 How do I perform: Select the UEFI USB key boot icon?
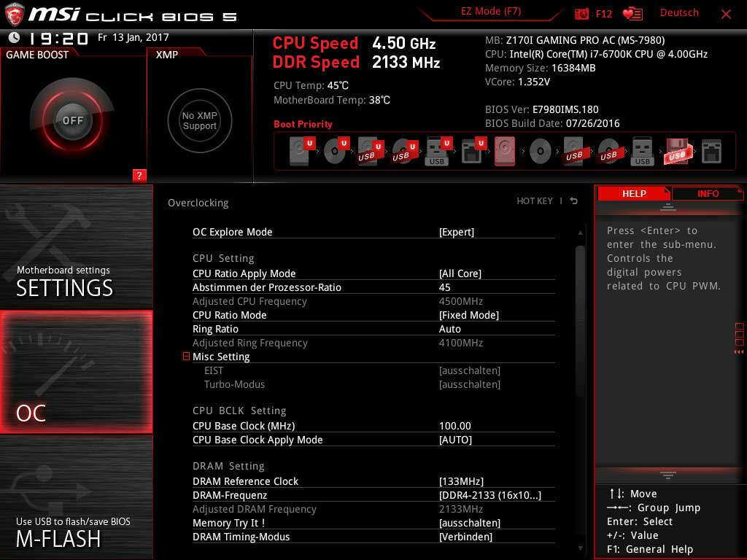pyautogui.click(x=438, y=151)
